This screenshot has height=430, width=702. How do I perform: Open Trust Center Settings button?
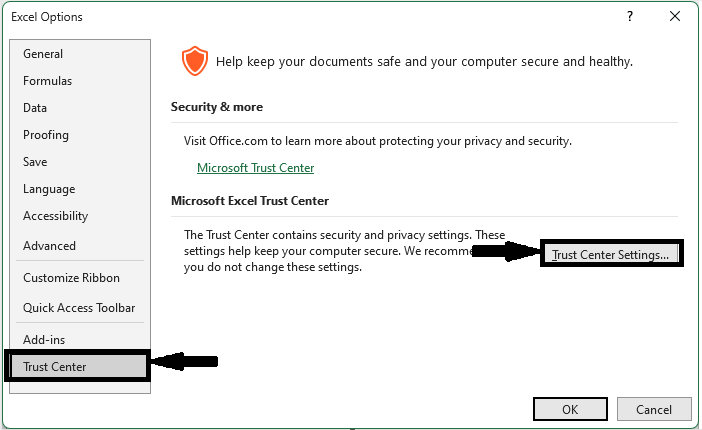[610, 255]
